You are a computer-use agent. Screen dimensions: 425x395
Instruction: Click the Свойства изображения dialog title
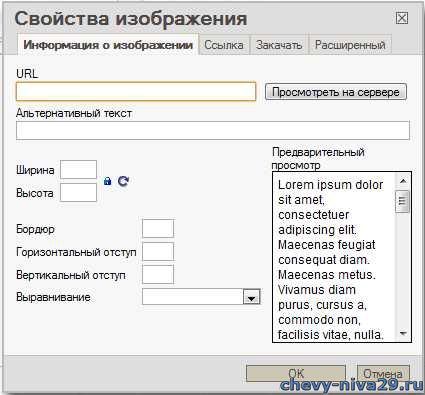[131, 18]
